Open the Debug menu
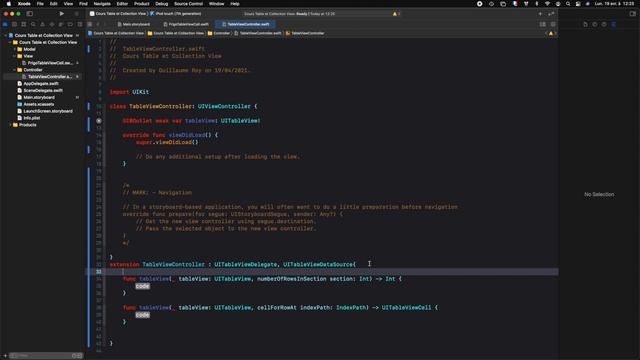Viewport: 640px width, 360px height. pos(162,4)
